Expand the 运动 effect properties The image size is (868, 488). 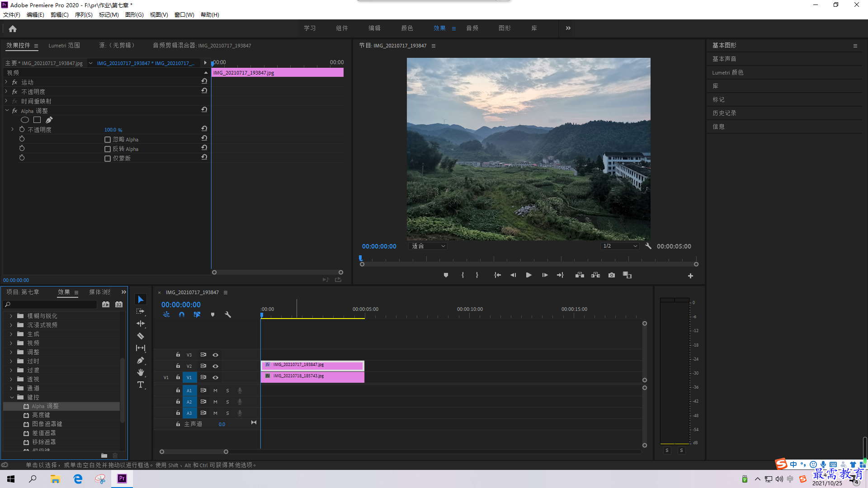pos(6,82)
